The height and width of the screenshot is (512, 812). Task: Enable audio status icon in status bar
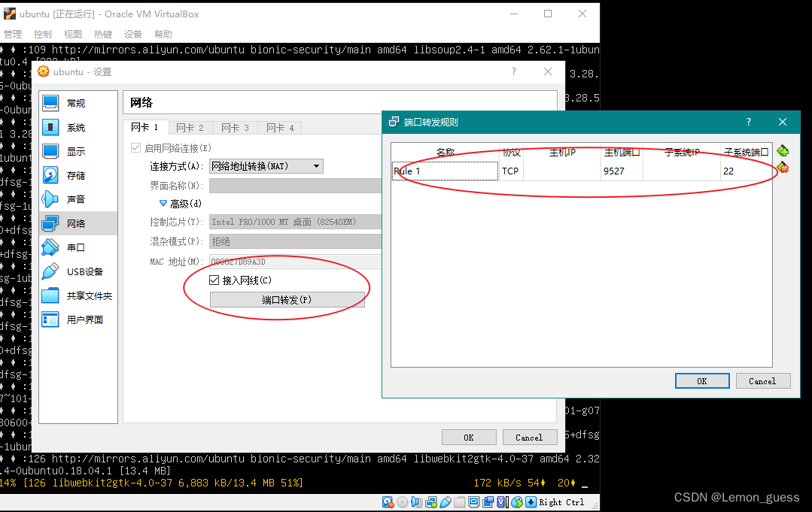coord(415,501)
